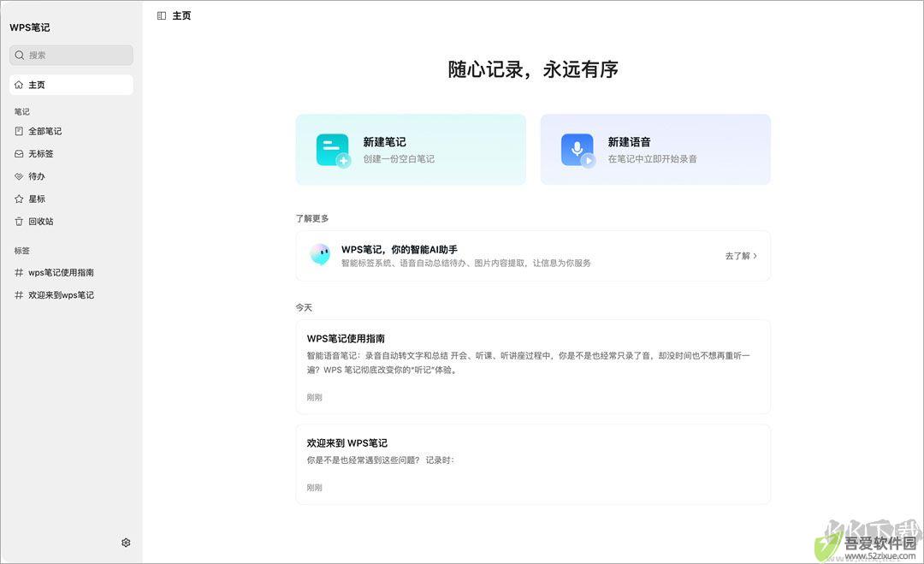Click the 了解更多 section label
The height and width of the screenshot is (564, 924).
[312, 218]
